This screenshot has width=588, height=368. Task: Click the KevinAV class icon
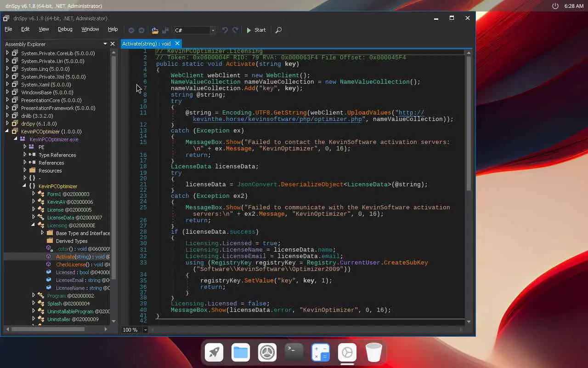click(x=41, y=202)
